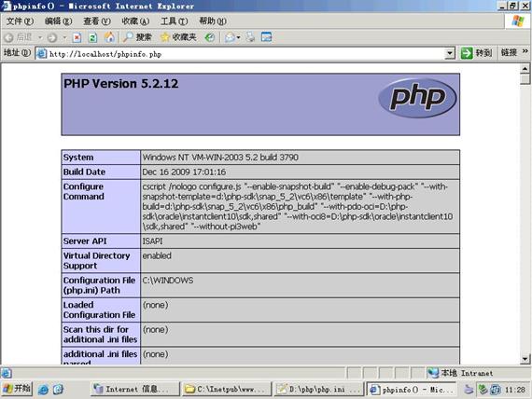The image size is (532, 399).
Task: Click the taskbar clock showing 11:28
Action: 515,390
